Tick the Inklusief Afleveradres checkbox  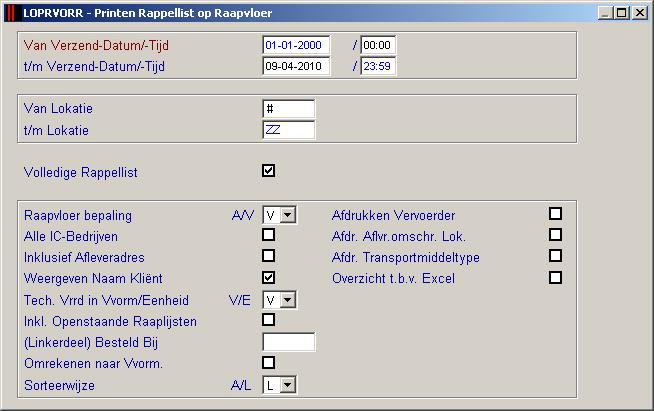pos(269,256)
